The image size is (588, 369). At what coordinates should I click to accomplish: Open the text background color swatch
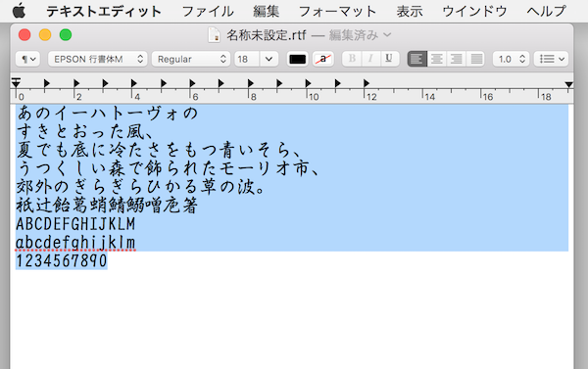coord(322,59)
